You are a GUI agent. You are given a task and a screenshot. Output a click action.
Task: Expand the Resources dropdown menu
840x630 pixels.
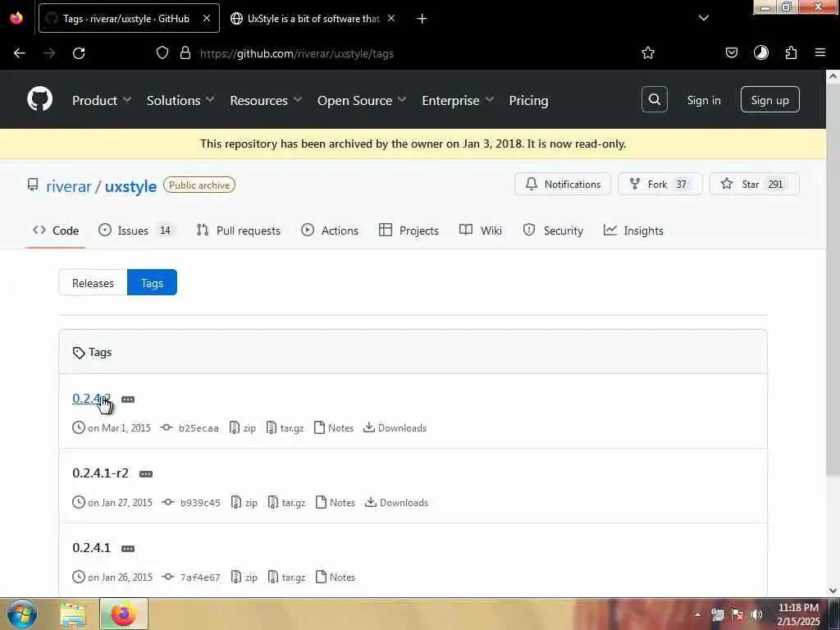266,100
